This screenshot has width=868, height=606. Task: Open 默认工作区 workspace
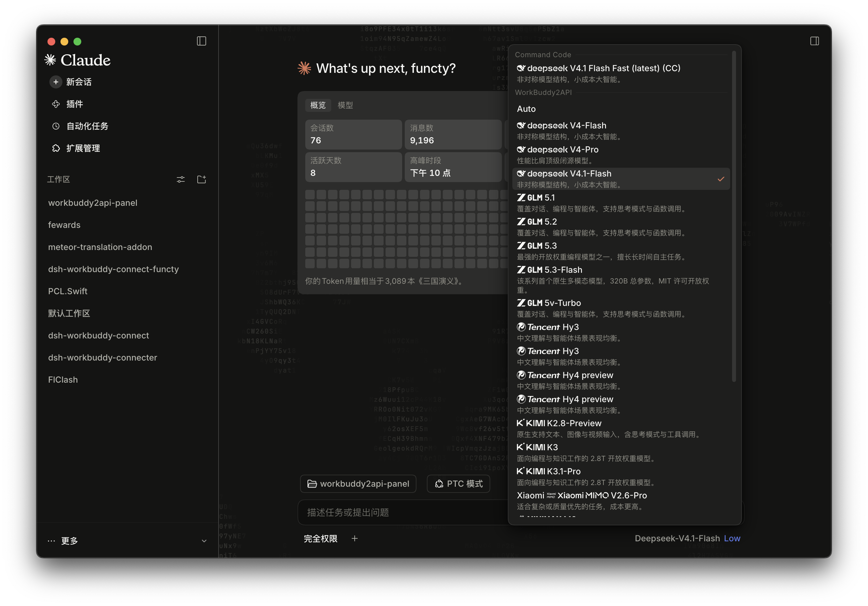pos(69,313)
